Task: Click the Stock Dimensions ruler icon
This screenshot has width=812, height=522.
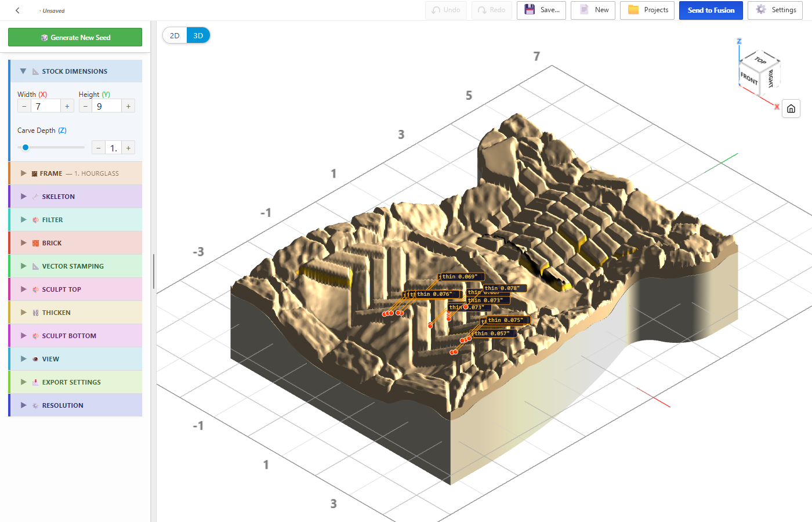Action: click(x=35, y=71)
